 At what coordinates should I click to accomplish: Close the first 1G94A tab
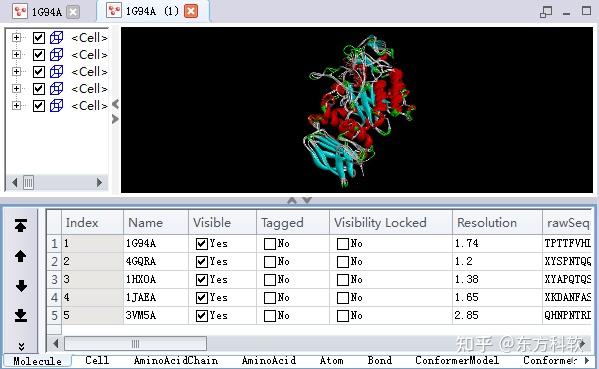tap(73, 12)
